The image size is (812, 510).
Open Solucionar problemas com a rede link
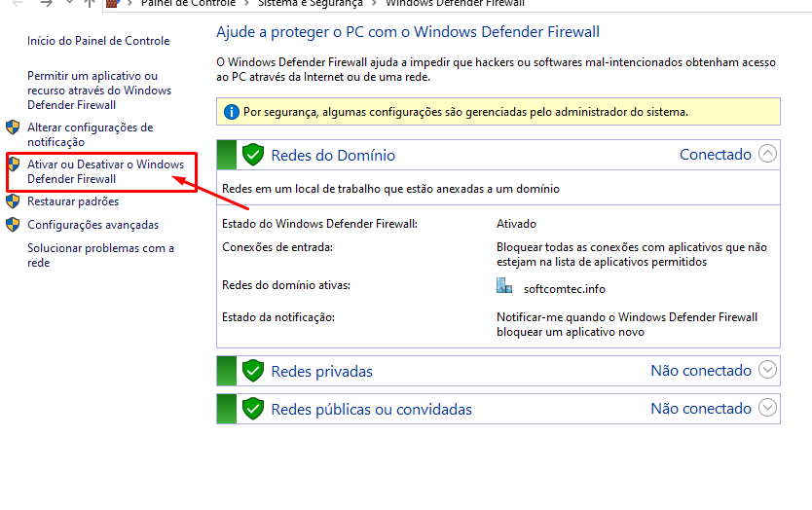100,255
